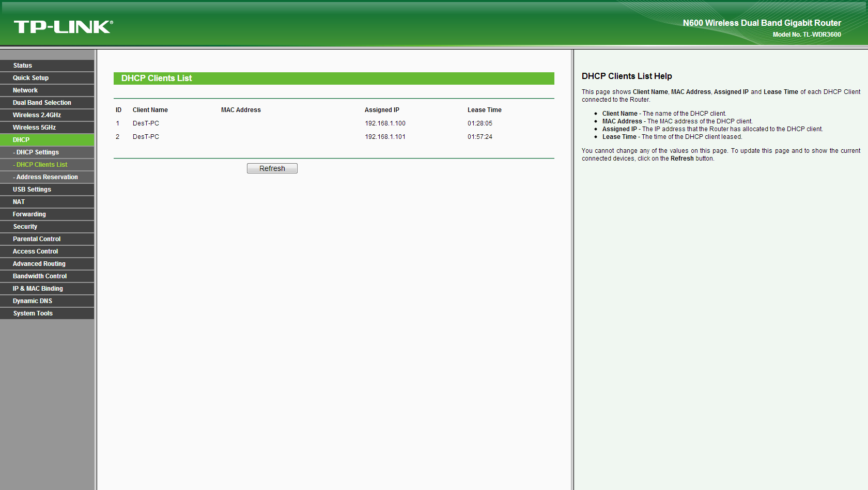Open Dynamic DNS page

47,301
